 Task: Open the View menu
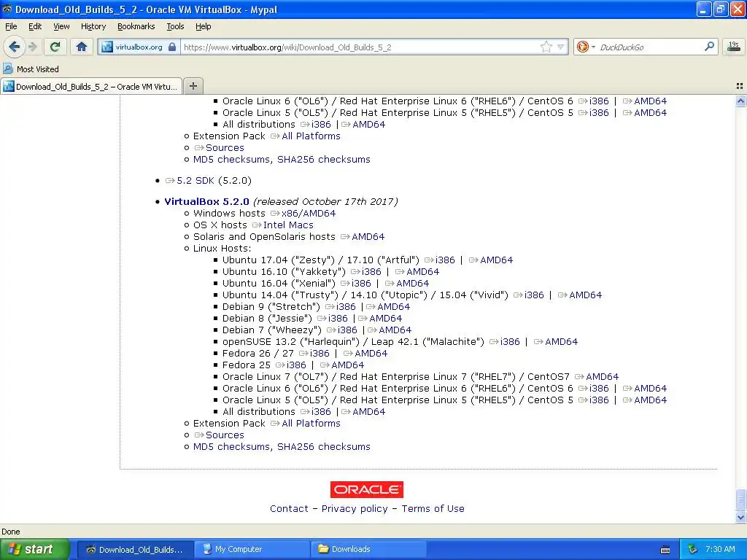tap(61, 26)
